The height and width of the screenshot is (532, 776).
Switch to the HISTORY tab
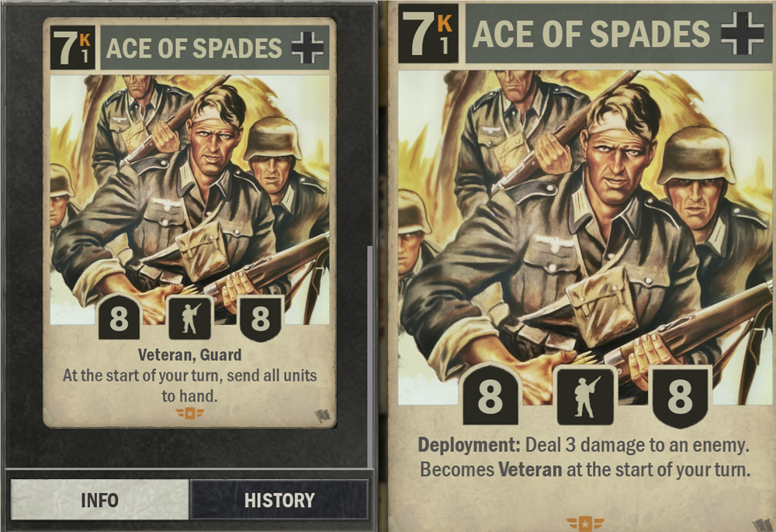pos(279,500)
